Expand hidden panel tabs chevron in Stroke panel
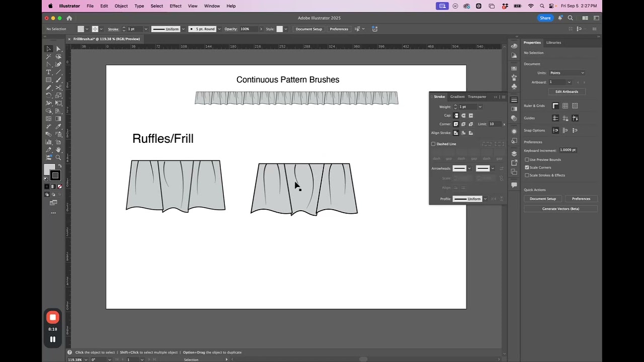Image resolution: width=644 pixels, height=362 pixels. 496,97
